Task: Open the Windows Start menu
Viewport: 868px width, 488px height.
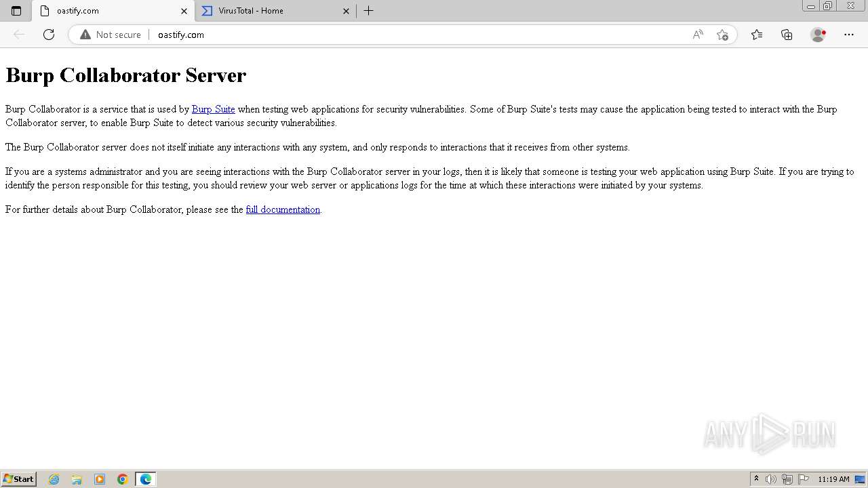Action: coord(18,479)
